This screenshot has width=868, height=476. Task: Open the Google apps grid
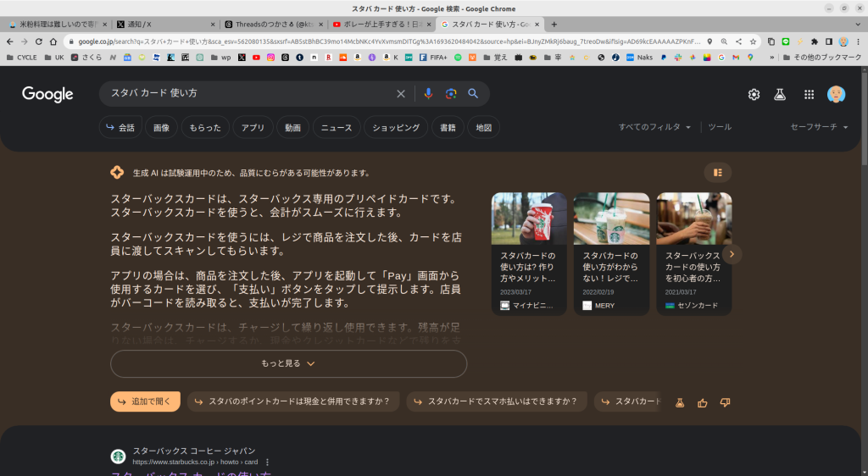809,95
